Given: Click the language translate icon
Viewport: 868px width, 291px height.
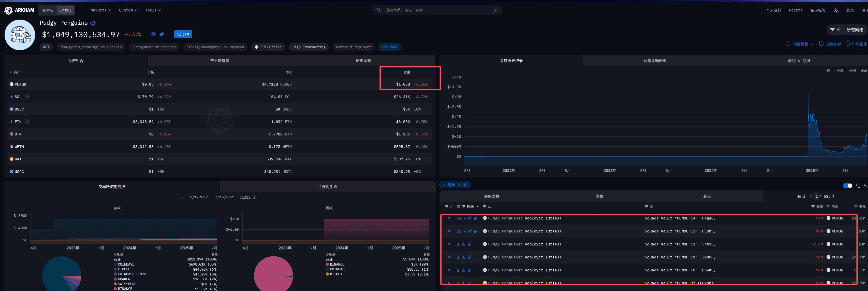Looking at the screenshot, I should [x=836, y=10].
